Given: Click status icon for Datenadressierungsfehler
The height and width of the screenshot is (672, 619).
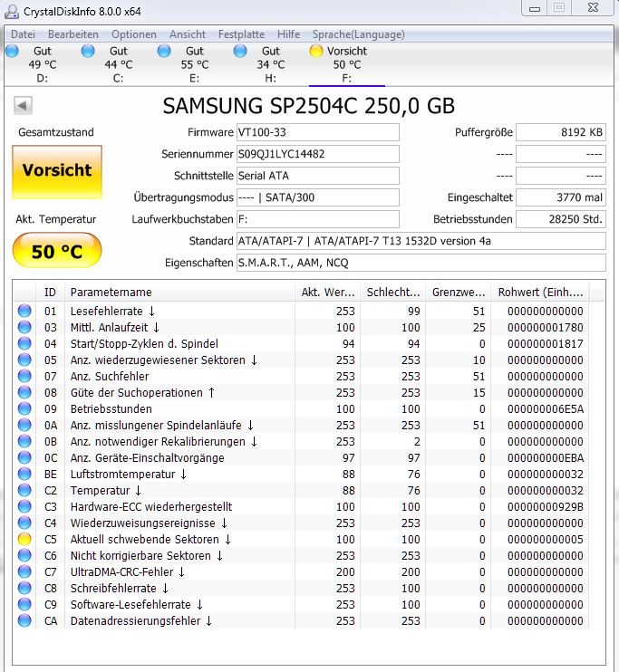Looking at the screenshot, I should (x=24, y=620).
